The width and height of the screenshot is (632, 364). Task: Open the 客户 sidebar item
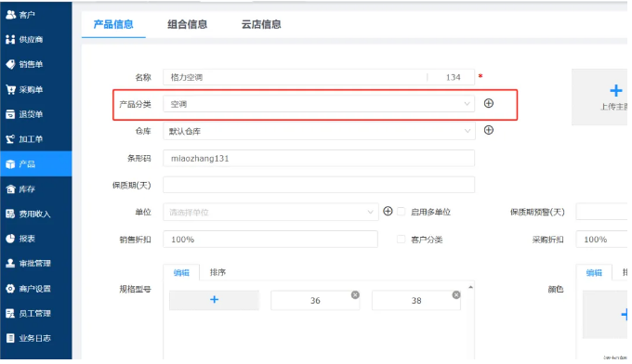36,15
